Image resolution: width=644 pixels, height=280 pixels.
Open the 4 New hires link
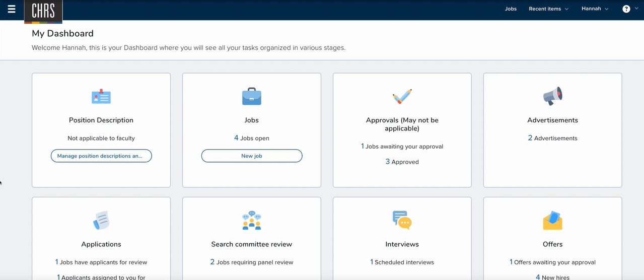552,277
